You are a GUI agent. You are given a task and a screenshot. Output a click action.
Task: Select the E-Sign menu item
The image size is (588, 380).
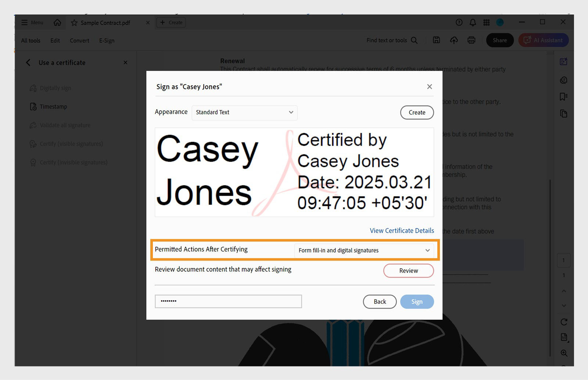click(106, 40)
